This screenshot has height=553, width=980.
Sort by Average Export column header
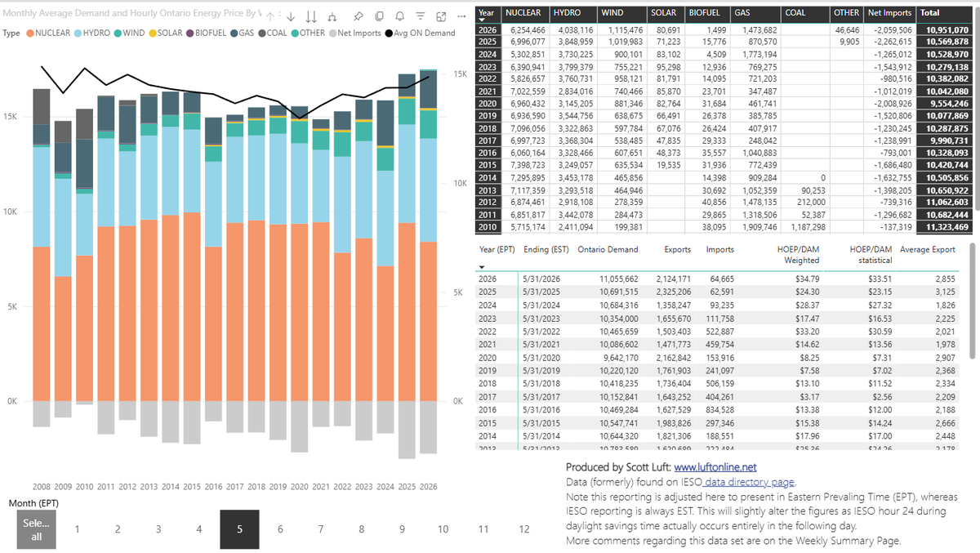[927, 250]
